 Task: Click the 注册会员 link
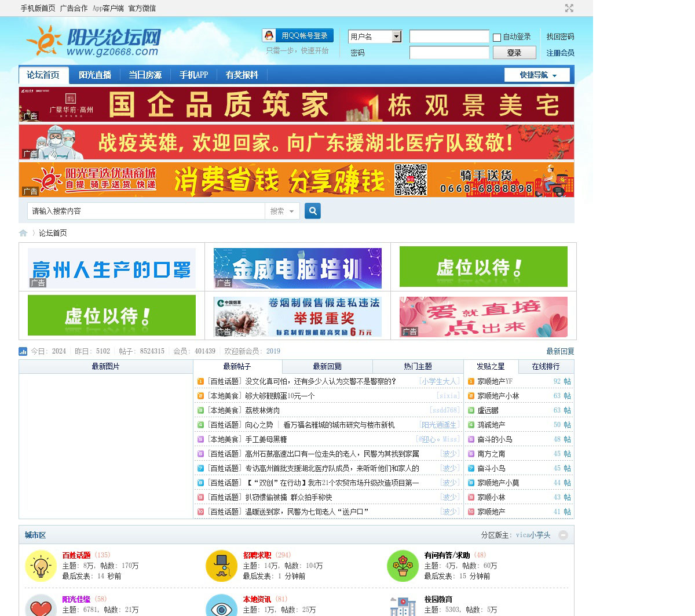tap(560, 53)
